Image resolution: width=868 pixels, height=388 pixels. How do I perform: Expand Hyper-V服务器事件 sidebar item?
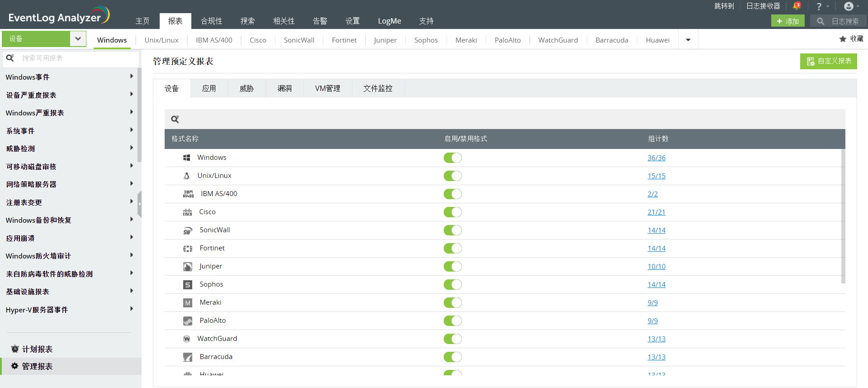132,309
